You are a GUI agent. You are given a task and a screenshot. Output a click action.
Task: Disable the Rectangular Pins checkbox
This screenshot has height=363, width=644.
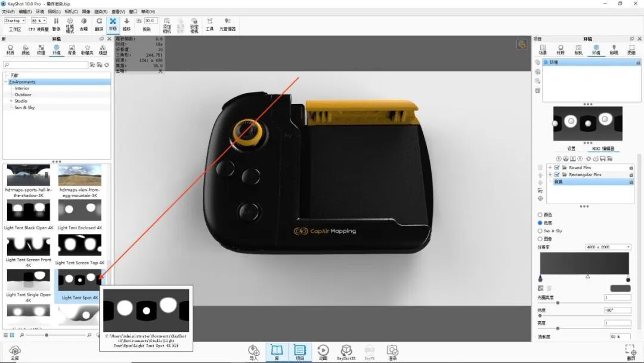point(556,174)
